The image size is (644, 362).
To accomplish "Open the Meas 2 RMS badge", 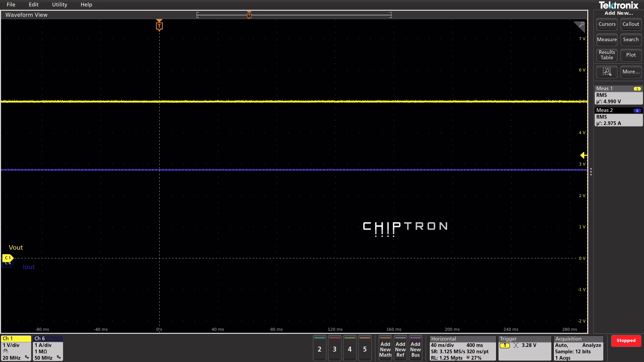I will coord(618,117).
